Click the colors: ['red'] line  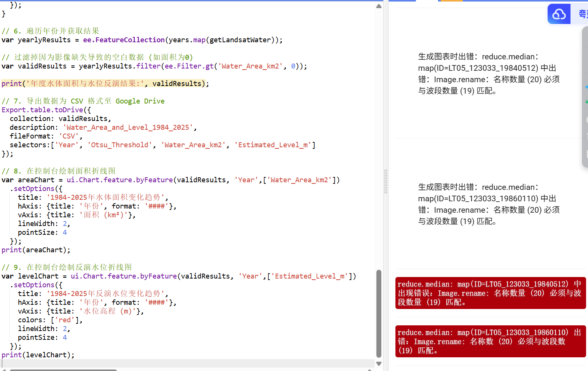(x=50, y=320)
